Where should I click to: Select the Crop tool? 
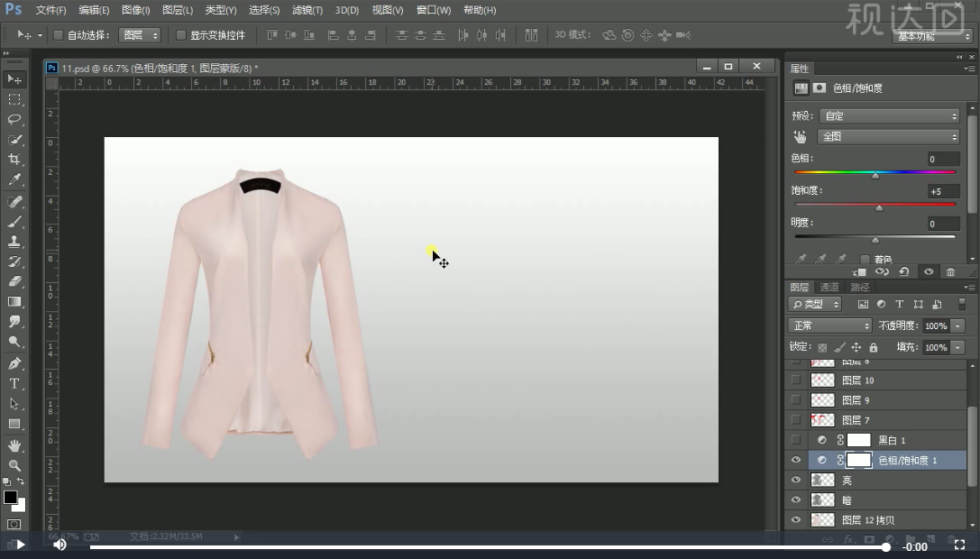point(14,160)
